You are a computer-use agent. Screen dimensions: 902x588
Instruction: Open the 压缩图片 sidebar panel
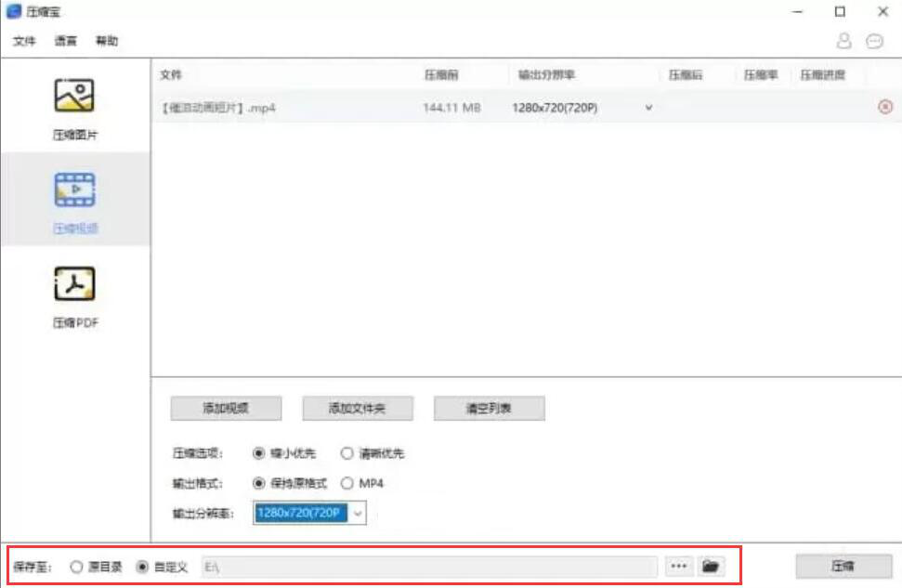[x=74, y=104]
